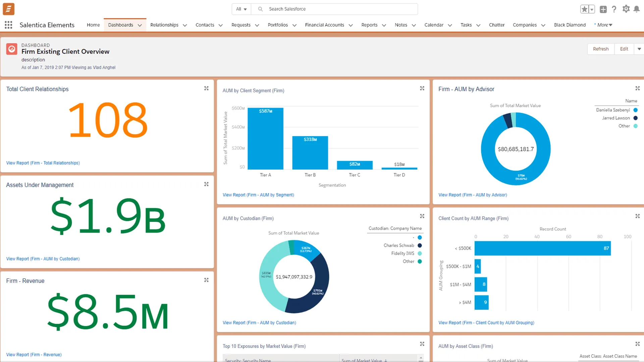This screenshot has height=362, width=644.
Task: Open the Requests tab
Action: click(x=241, y=25)
